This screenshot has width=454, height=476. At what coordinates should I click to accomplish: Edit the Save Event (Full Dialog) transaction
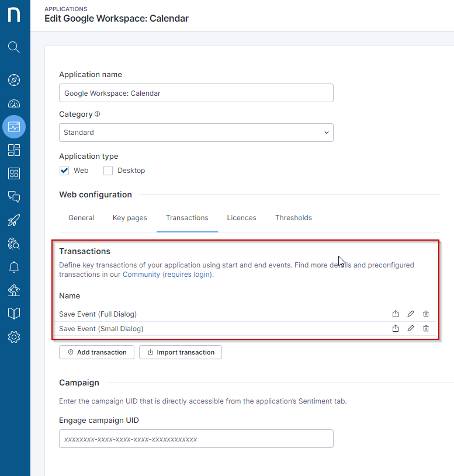pos(411,314)
